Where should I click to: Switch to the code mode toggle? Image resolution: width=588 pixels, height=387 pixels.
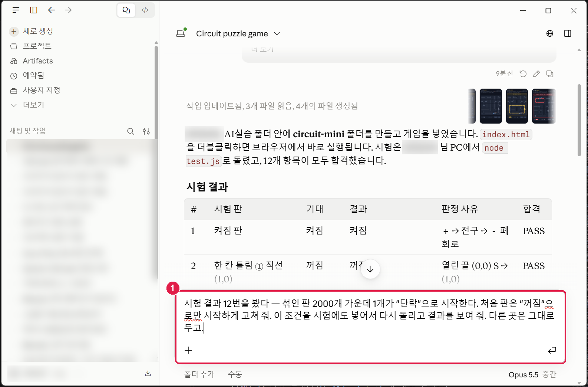point(145,10)
